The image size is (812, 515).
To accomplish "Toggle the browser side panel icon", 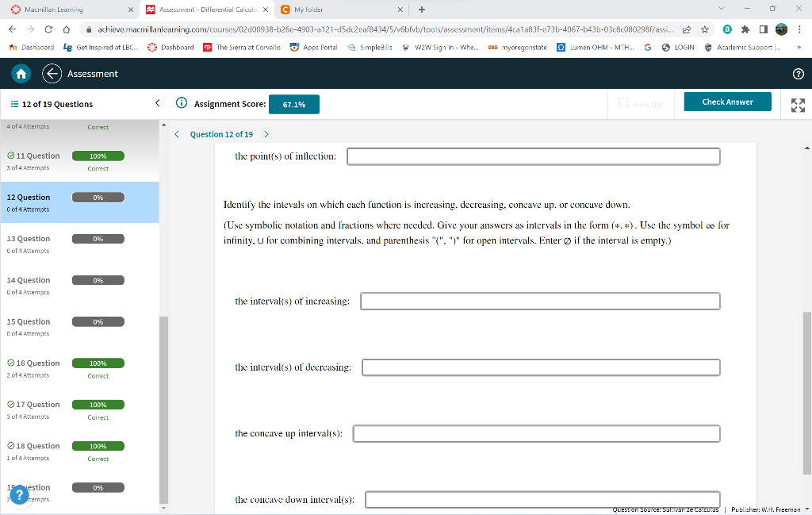I will [x=764, y=29].
